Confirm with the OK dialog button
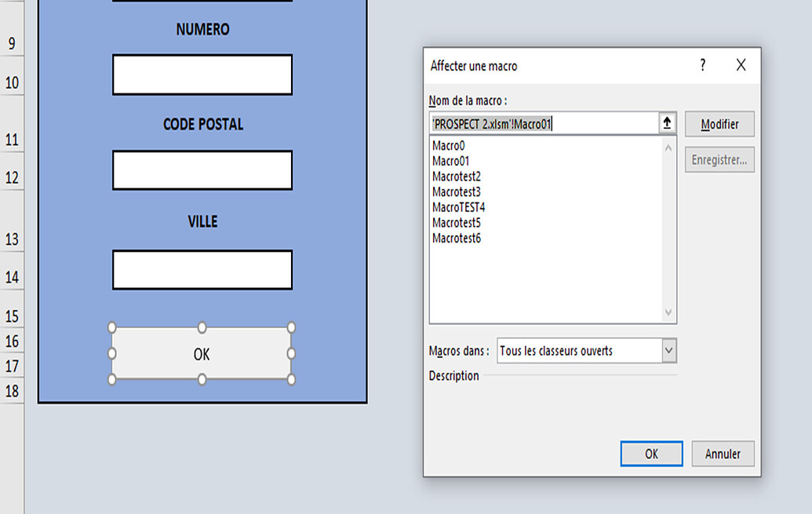The height and width of the screenshot is (514, 812). 651,454
